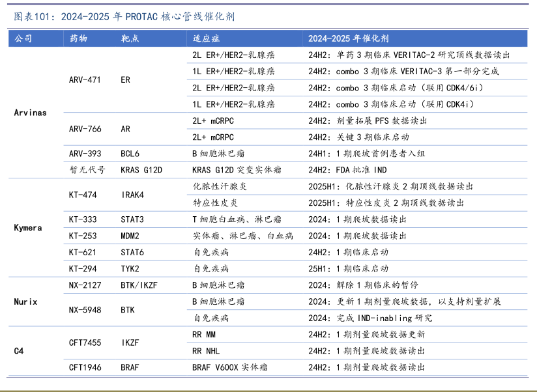Click the catalyst '25H1: 1期临床启动'
The width and height of the screenshot is (537, 392).
[348, 268]
